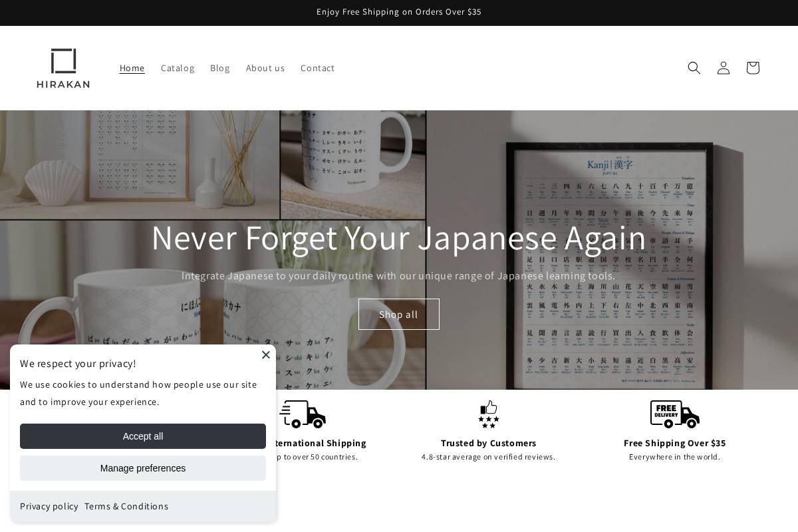This screenshot has height=532, width=798.
Task: Open the Catalog menu item
Action: pyautogui.click(x=178, y=68)
